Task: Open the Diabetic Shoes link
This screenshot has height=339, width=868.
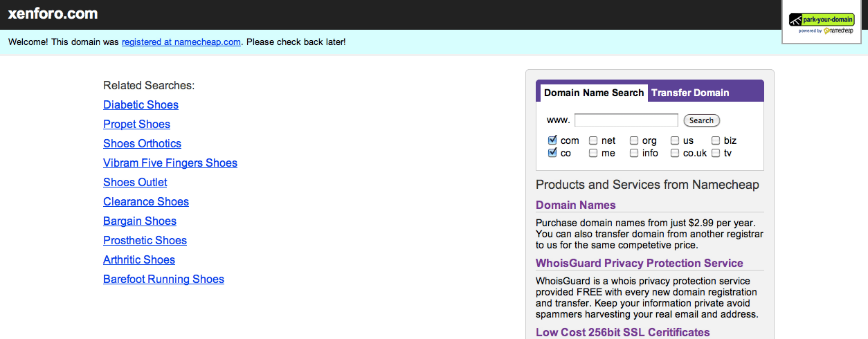Action: tap(141, 105)
